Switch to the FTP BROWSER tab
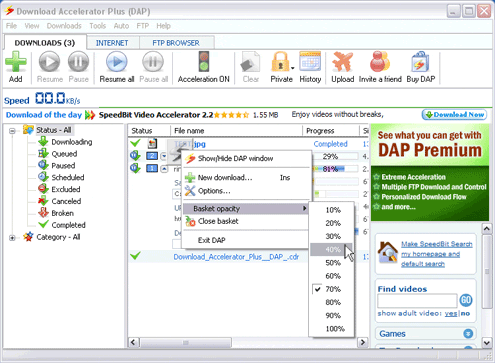Image resolution: width=495 pixels, height=363 pixels. 176,43
